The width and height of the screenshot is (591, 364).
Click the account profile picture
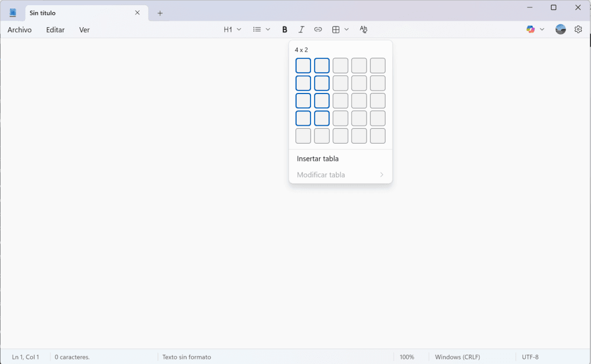coord(560,29)
